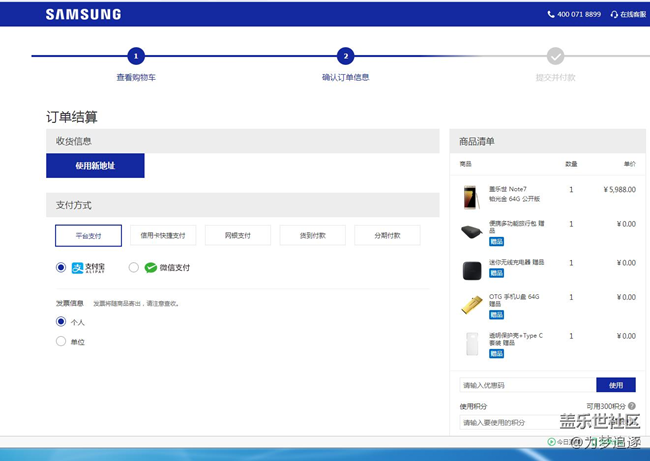Click the points help question mark icon
The height and width of the screenshot is (461, 650).
point(631,406)
